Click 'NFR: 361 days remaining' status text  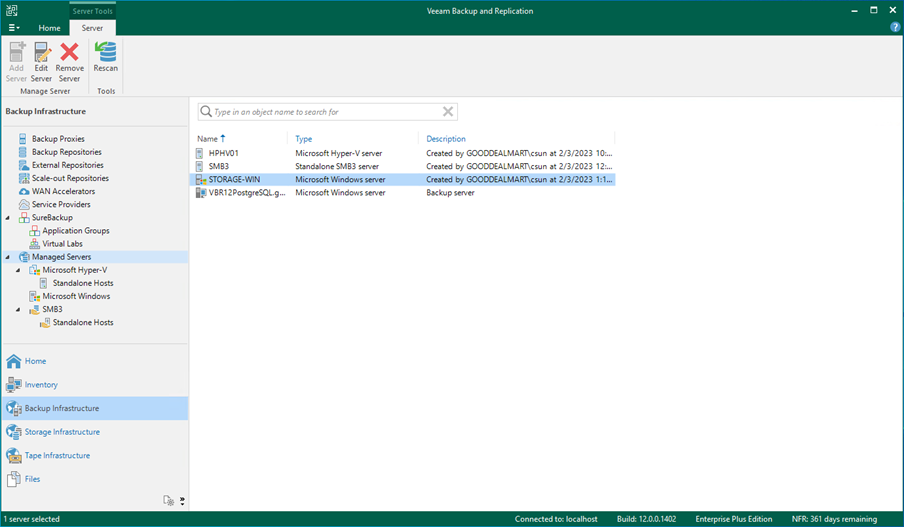(834, 520)
